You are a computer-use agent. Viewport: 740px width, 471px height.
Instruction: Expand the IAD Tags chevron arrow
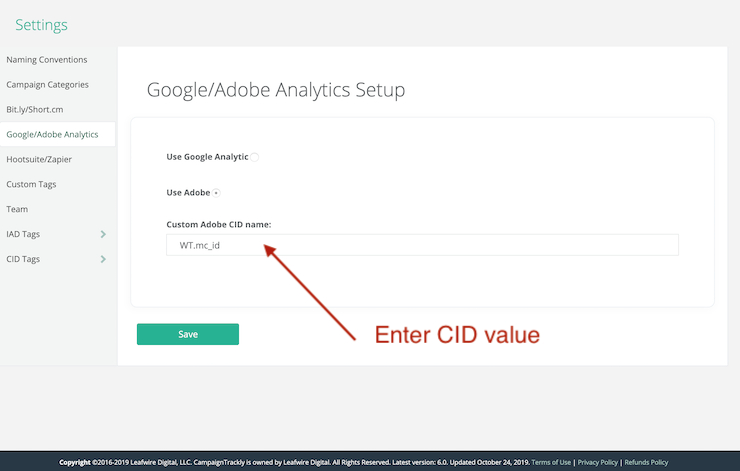click(x=103, y=234)
